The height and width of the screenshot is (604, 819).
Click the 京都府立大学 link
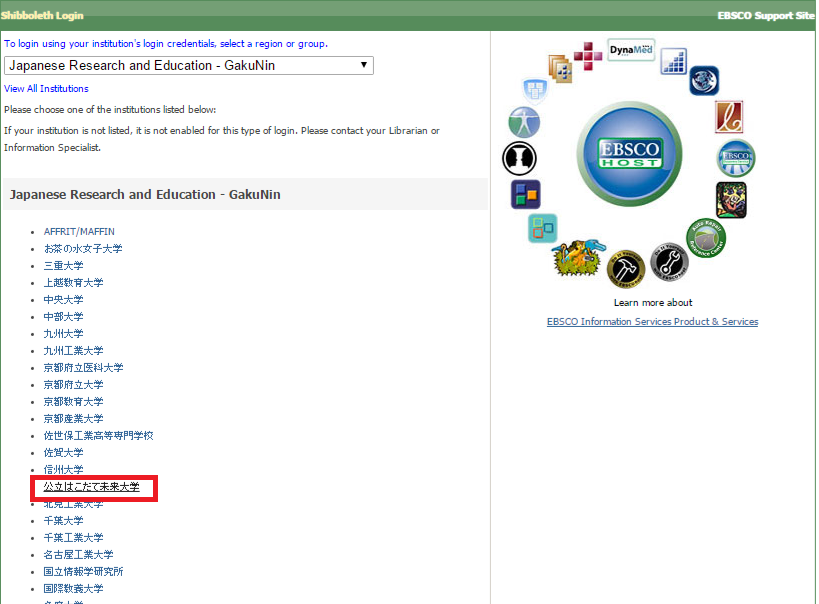tap(74, 385)
